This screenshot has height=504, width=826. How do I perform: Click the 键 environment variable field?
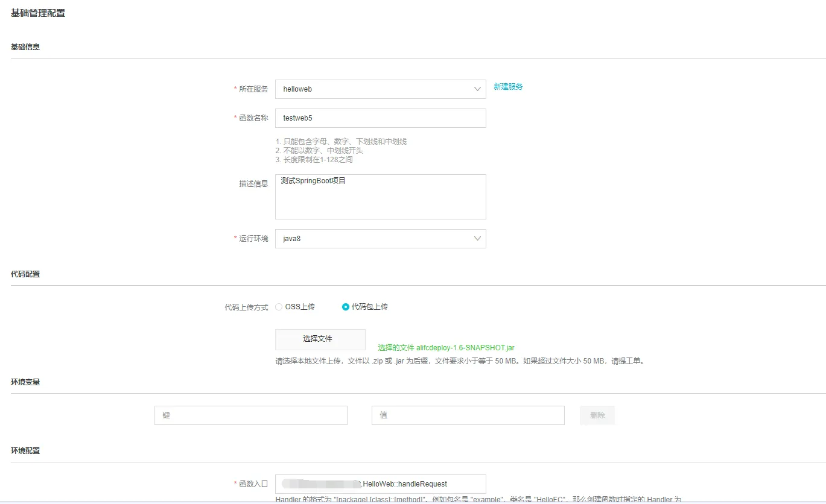click(251, 415)
